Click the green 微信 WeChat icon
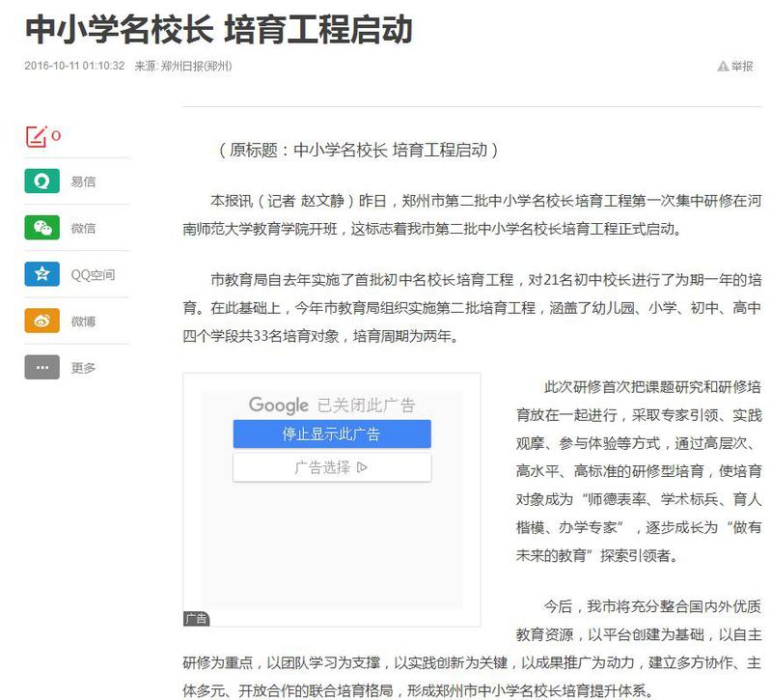This screenshot has width=771, height=700. coord(41,228)
